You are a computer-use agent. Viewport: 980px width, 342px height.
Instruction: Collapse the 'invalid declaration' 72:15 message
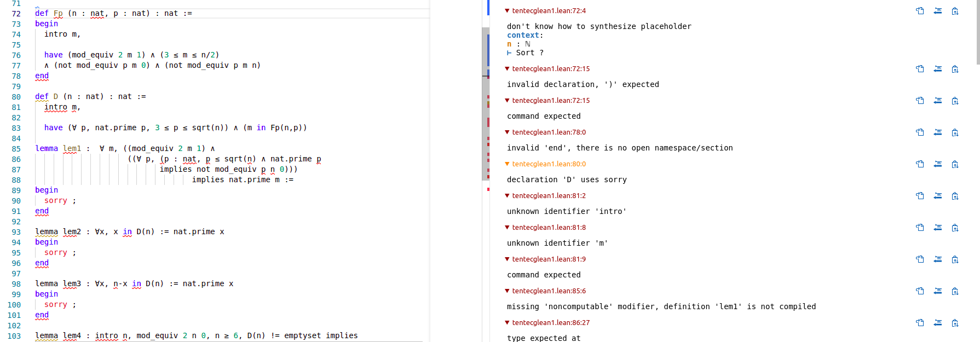[507, 69]
